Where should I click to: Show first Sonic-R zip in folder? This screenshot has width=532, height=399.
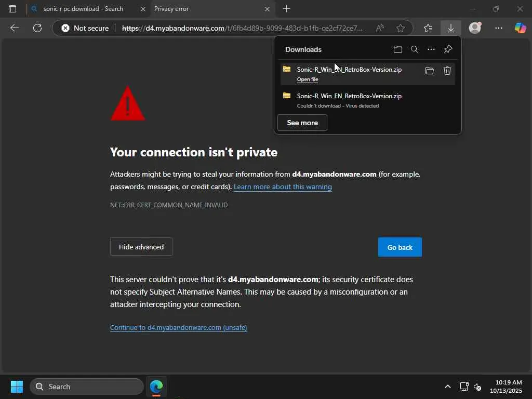[x=430, y=71]
